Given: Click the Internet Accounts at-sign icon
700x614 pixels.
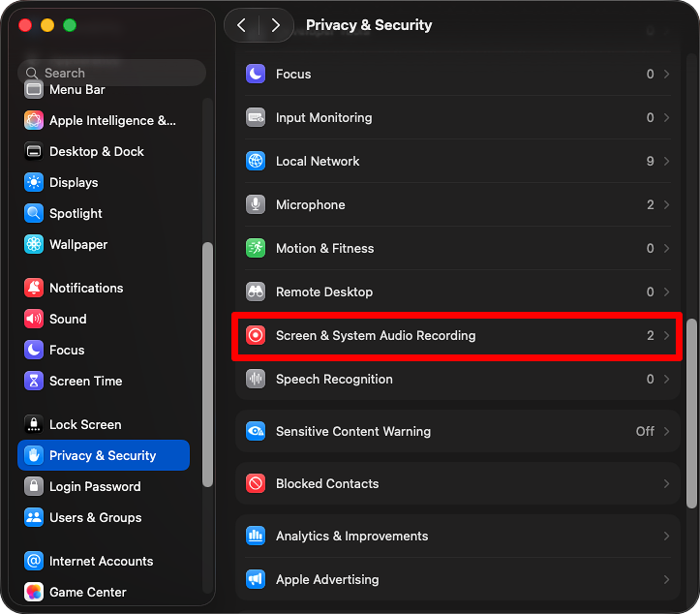Looking at the screenshot, I should (34, 561).
